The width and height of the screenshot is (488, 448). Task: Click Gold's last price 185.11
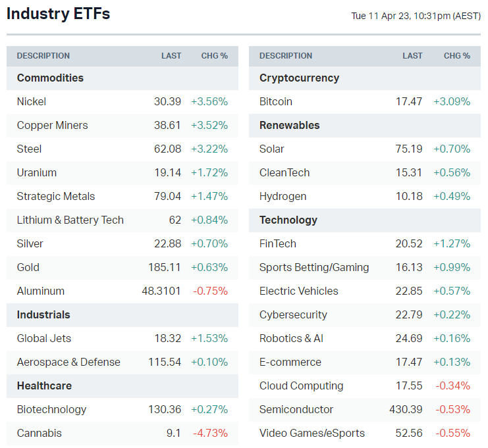click(x=165, y=267)
